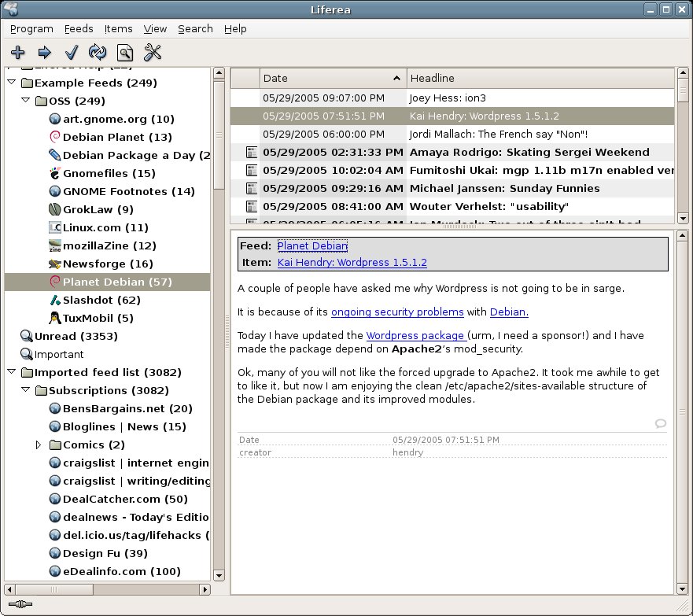Click the TuxMobil penguin icon
Image resolution: width=693 pixels, height=616 pixels.
55,318
